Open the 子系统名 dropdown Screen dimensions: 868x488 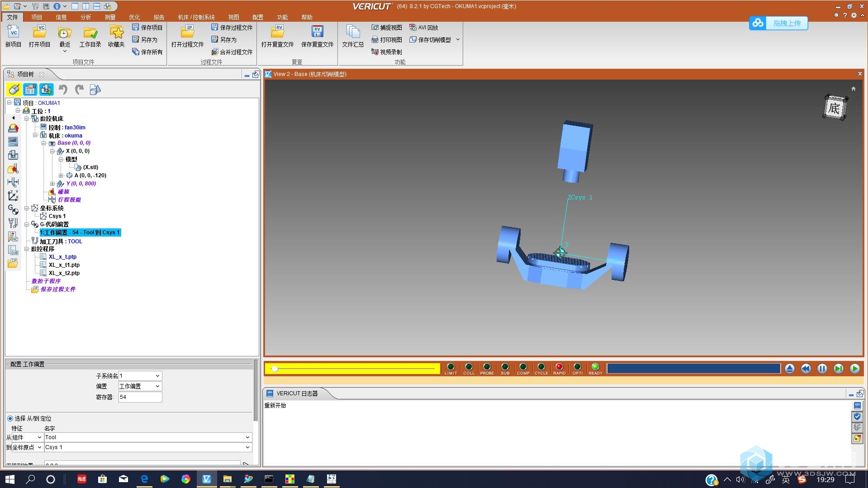[140, 376]
